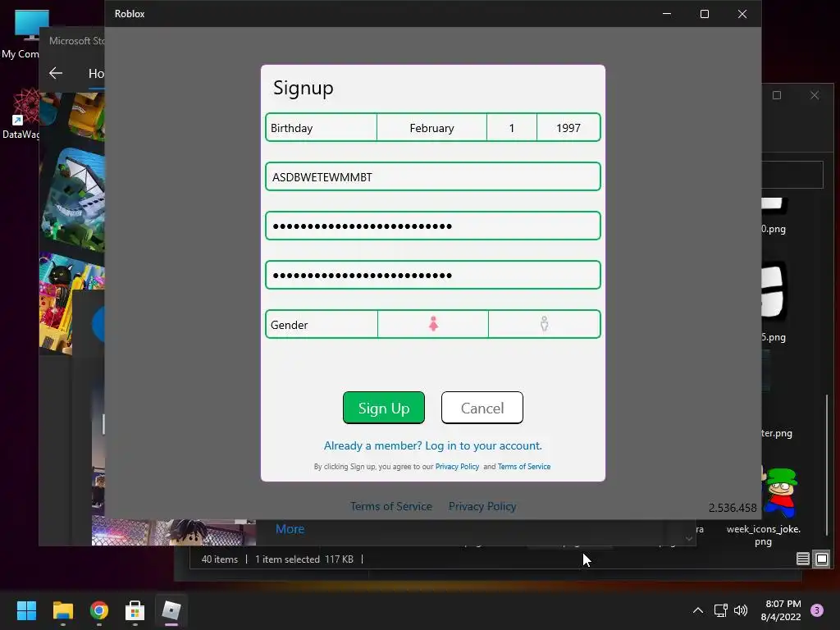The width and height of the screenshot is (840, 630).
Task: Click the '40 items' status bar text
Action: tap(220, 559)
